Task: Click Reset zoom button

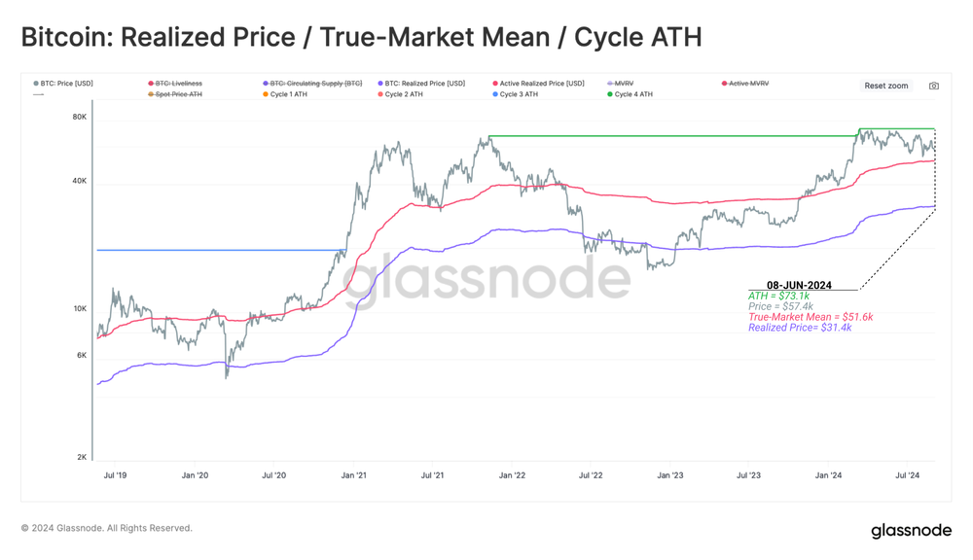Action: point(886,86)
